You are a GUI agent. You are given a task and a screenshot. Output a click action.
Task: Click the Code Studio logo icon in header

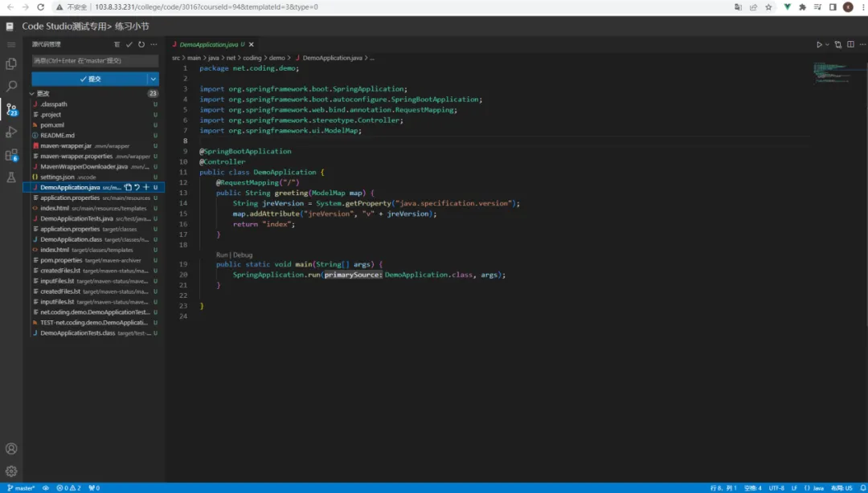(10, 26)
